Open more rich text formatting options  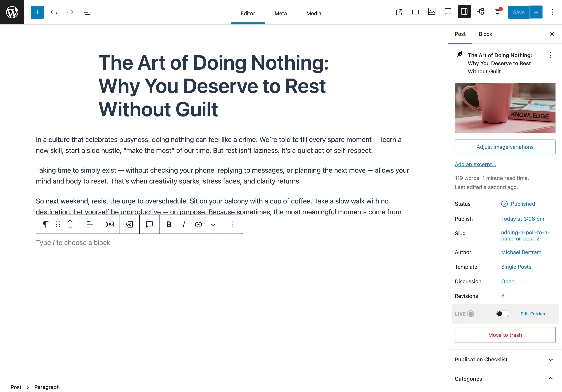pos(213,224)
